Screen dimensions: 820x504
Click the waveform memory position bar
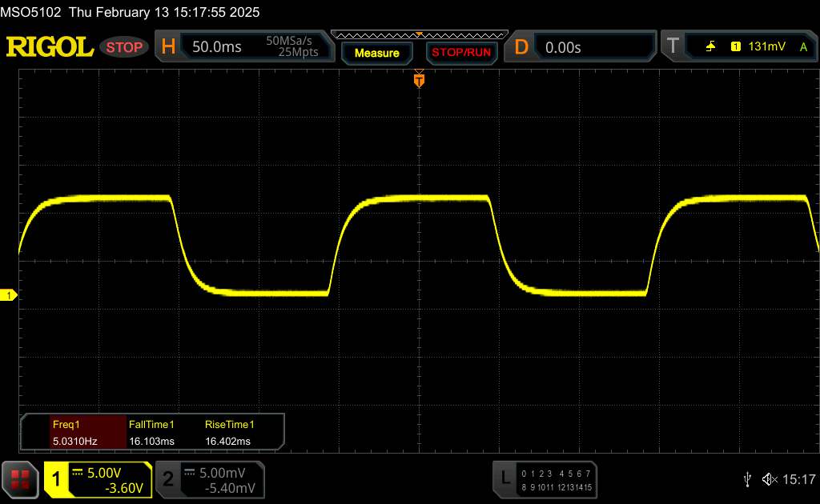tap(420, 35)
